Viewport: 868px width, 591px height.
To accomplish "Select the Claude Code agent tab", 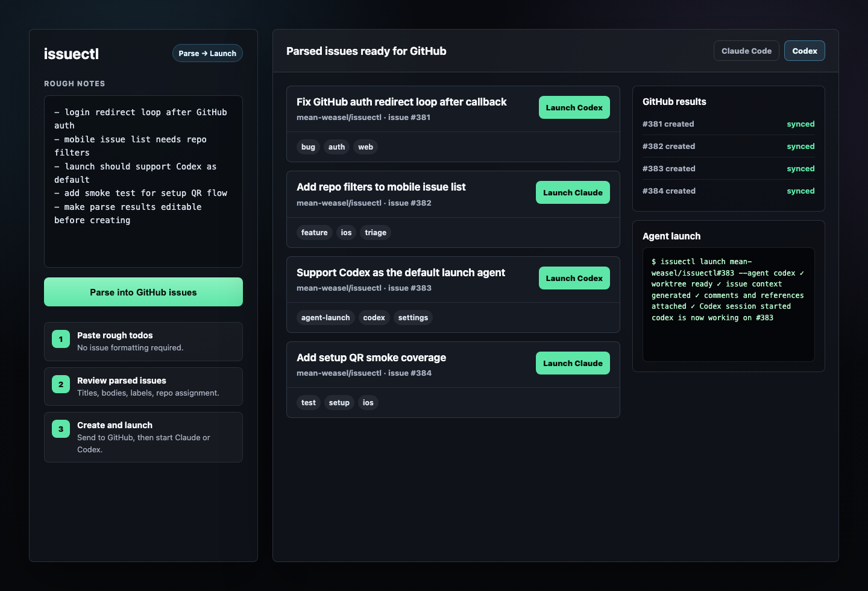I will coord(746,51).
